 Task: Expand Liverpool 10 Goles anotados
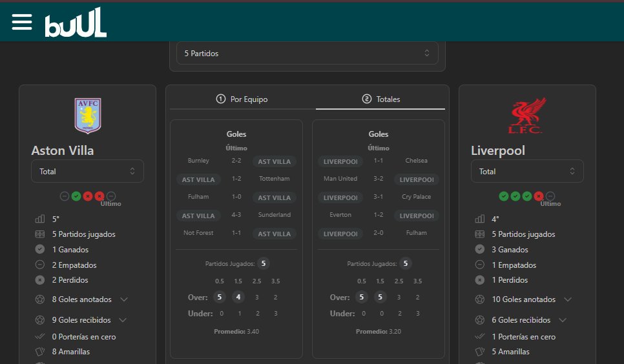[568, 299]
